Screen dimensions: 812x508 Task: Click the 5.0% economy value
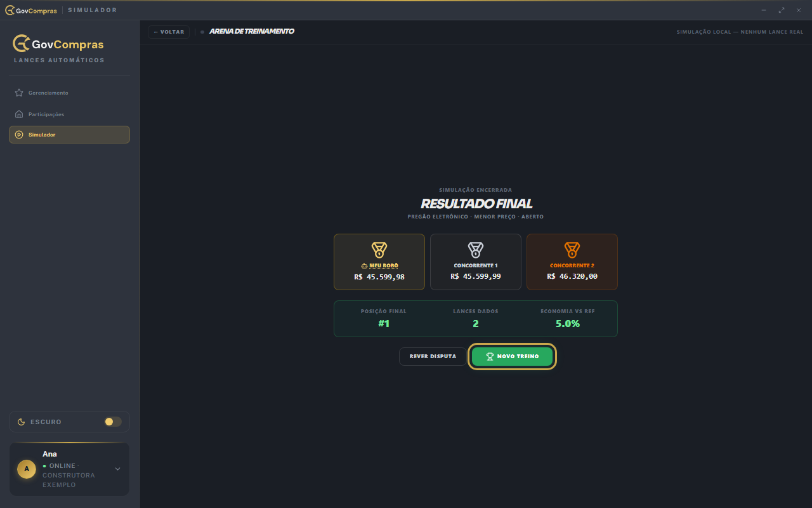click(568, 324)
